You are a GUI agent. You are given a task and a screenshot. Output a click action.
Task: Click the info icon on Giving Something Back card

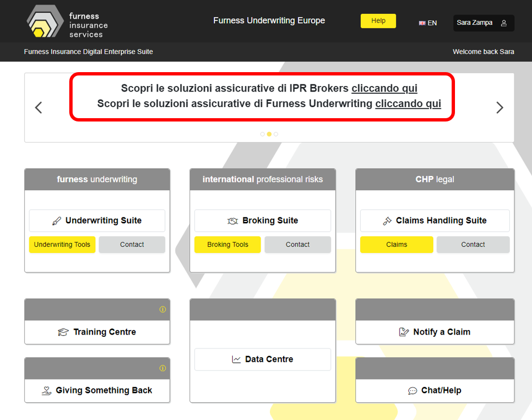162,368
